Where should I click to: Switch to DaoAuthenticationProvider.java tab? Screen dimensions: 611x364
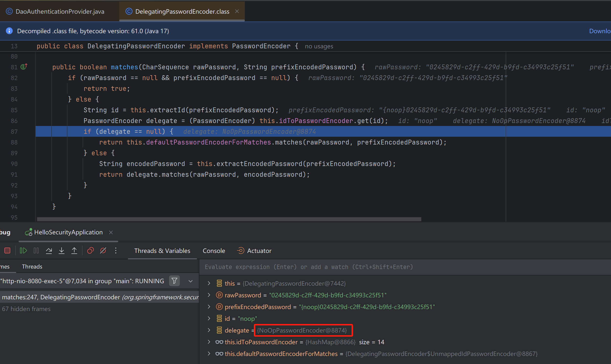tap(60, 11)
